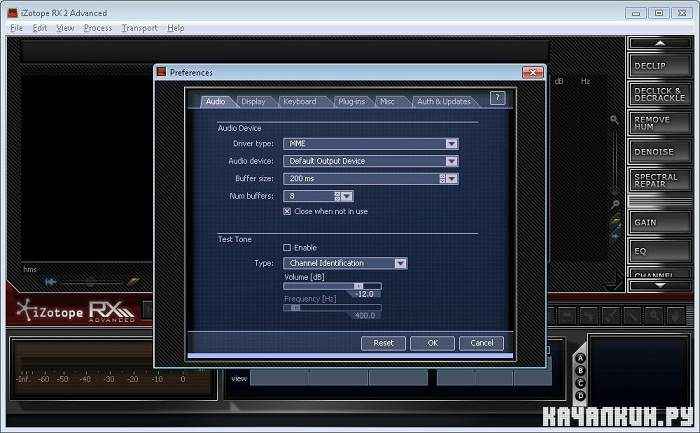The image size is (700, 433).
Task: Expand the Audio device dropdown
Action: point(452,161)
